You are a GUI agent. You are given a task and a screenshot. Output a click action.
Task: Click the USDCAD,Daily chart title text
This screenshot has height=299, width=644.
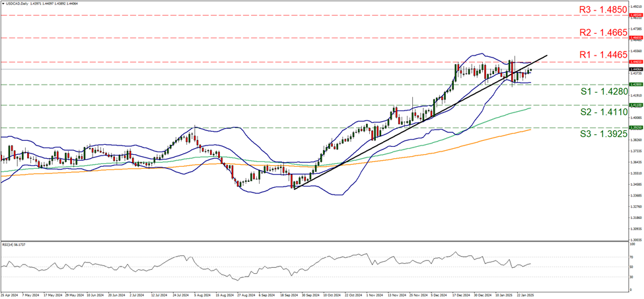click(15, 5)
